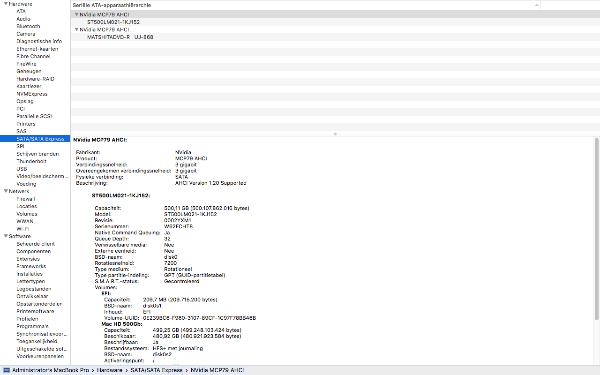Select Wi-Fi under Network
This screenshot has height=375, width=600.
pos(23,228)
